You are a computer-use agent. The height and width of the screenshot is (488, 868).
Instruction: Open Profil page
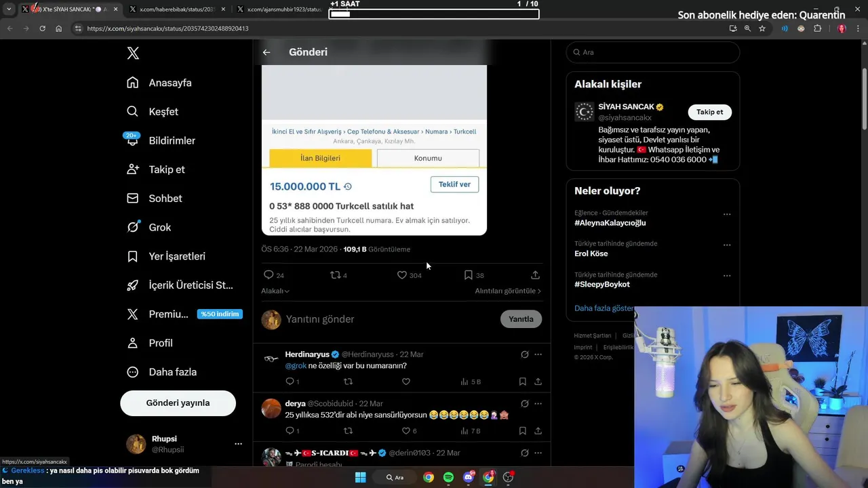(x=150, y=343)
